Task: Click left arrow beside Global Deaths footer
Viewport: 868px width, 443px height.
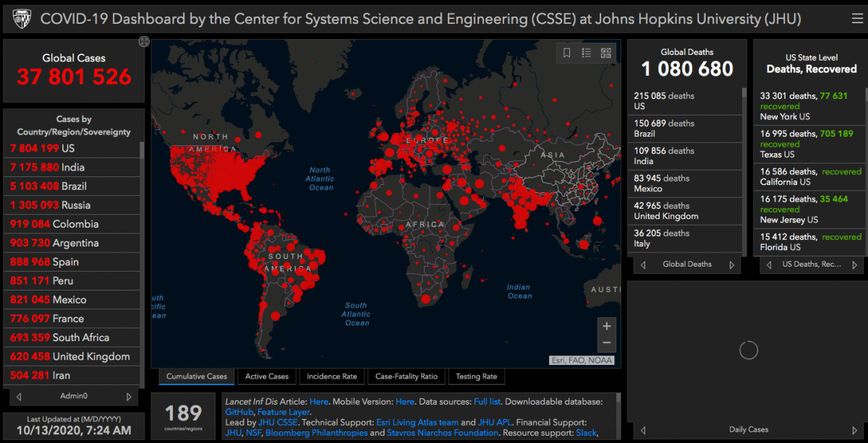Action: tap(644, 264)
